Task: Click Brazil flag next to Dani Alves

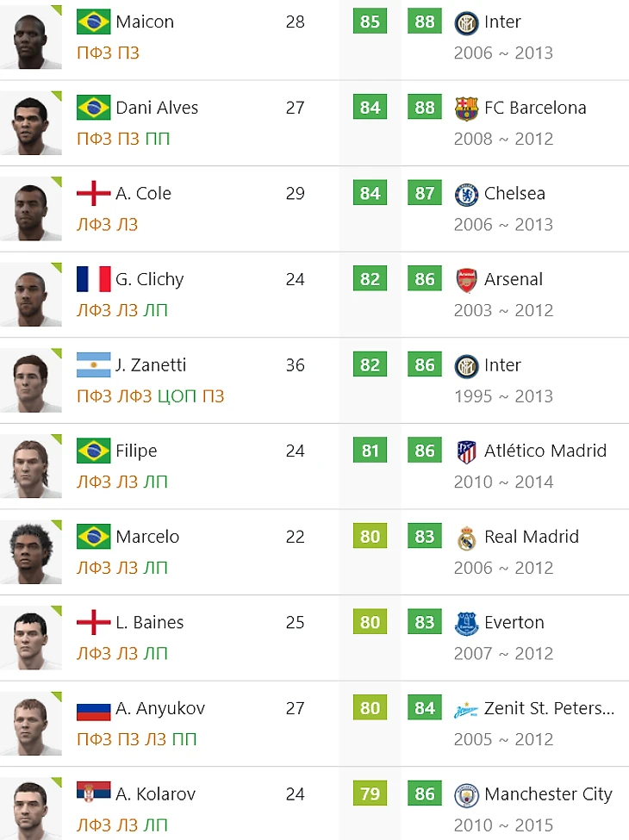Action: click(x=93, y=108)
